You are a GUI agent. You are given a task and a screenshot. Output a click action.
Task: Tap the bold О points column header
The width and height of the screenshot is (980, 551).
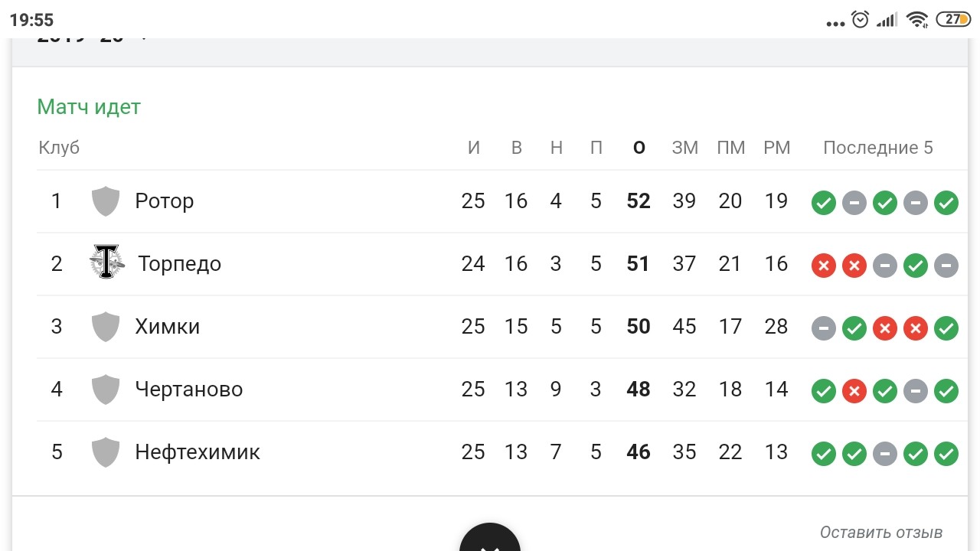click(639, 148)
